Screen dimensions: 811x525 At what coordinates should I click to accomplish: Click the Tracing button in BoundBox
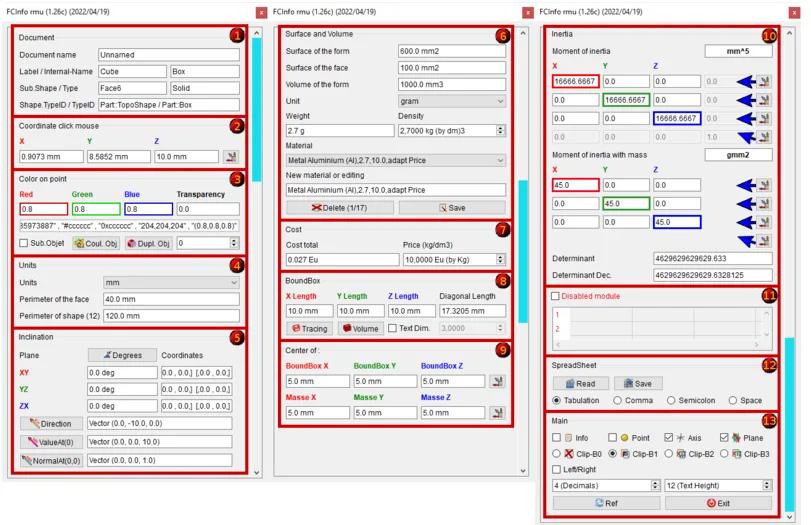pos(309,328)
